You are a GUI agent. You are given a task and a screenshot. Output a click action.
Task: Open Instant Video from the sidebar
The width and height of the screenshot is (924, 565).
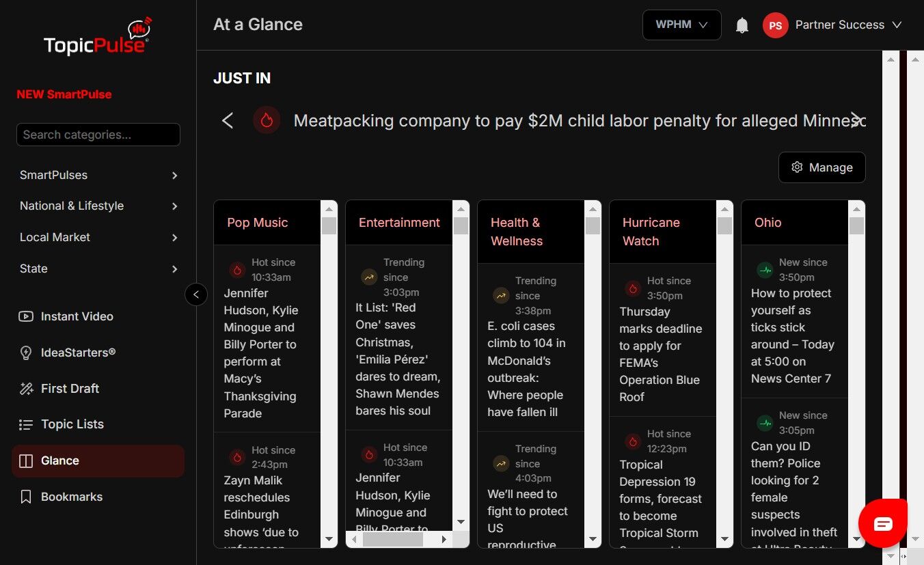[98, 316]
